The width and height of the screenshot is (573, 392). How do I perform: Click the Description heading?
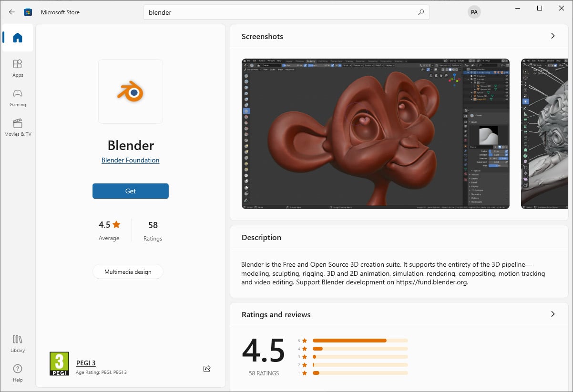coord(261,237)
